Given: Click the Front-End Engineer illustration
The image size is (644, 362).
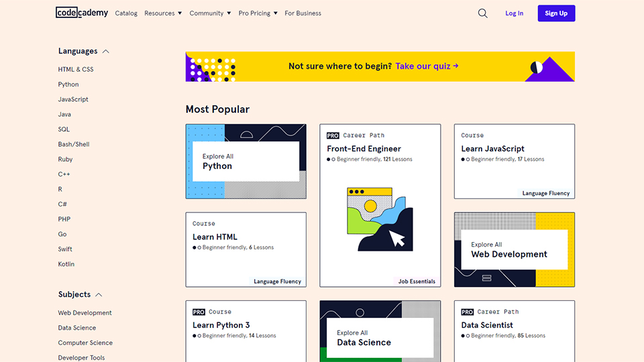Looking at the screenshot, I should click(x=380, y=219).
